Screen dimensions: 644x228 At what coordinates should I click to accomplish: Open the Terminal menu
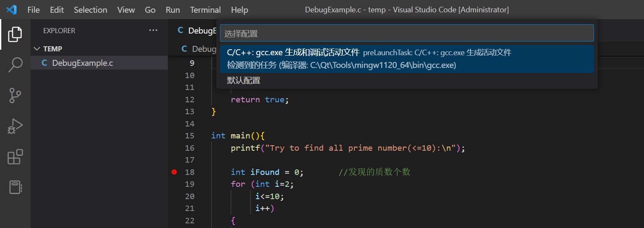coord(205,9)
